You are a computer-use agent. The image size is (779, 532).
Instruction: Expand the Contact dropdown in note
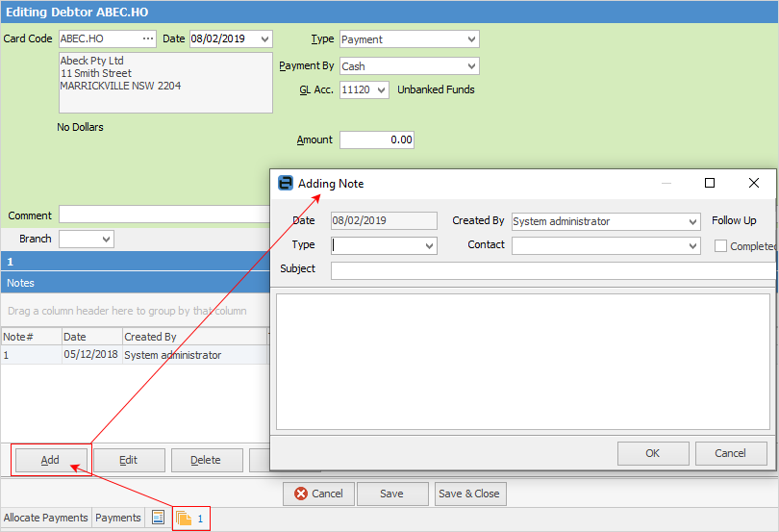pyautogui.click(x=693, y=246)
